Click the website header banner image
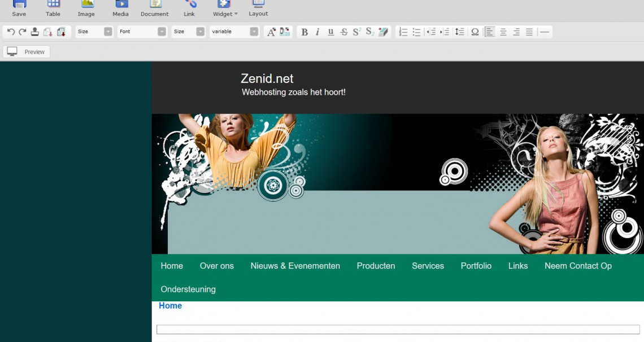The image size is (644, 342). pos(398,184)
